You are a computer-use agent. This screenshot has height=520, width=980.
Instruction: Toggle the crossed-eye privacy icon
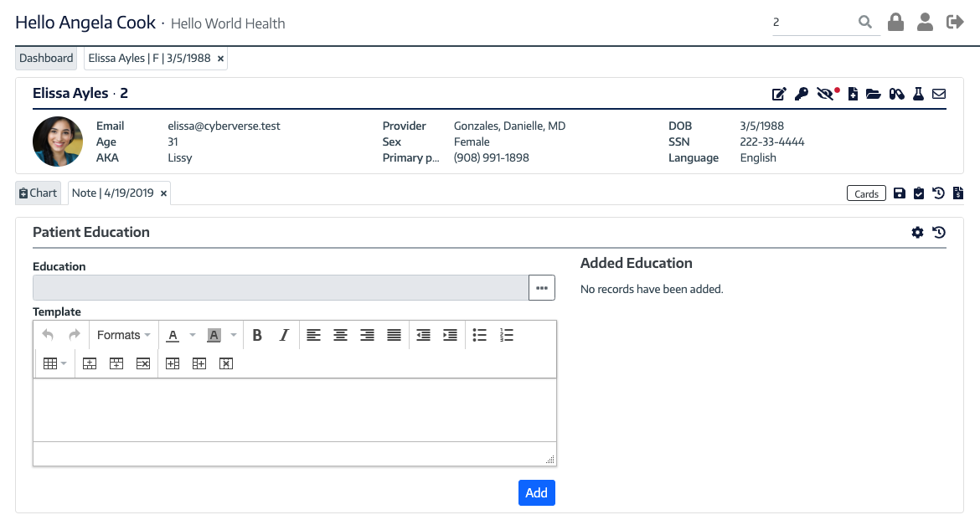click(826, 94)
